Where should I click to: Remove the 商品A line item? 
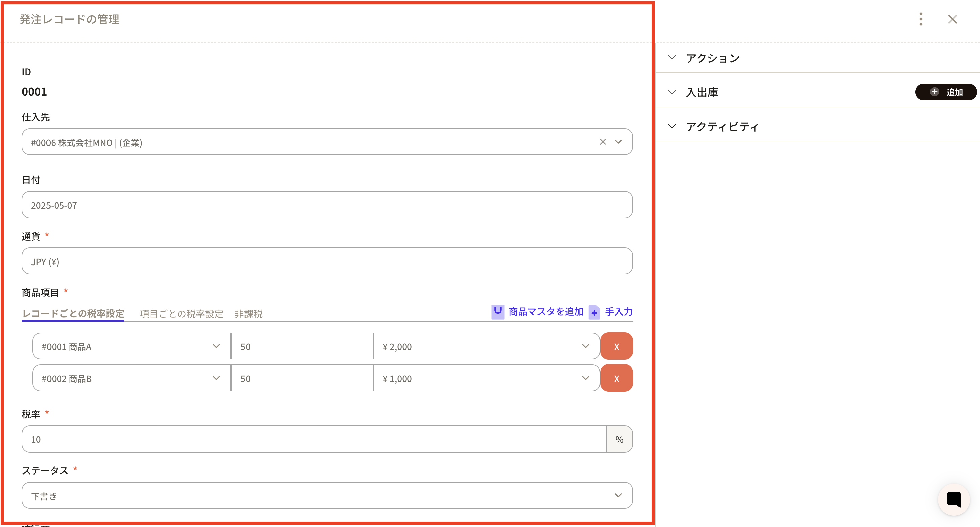616,346
